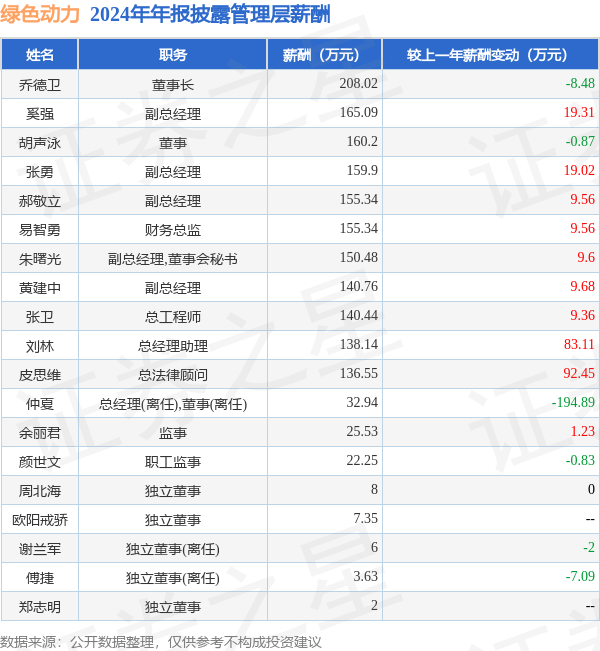Viewport: 600px width, 651px height.
Task: Click the salary value 208.02
Action: click(359, 83)
